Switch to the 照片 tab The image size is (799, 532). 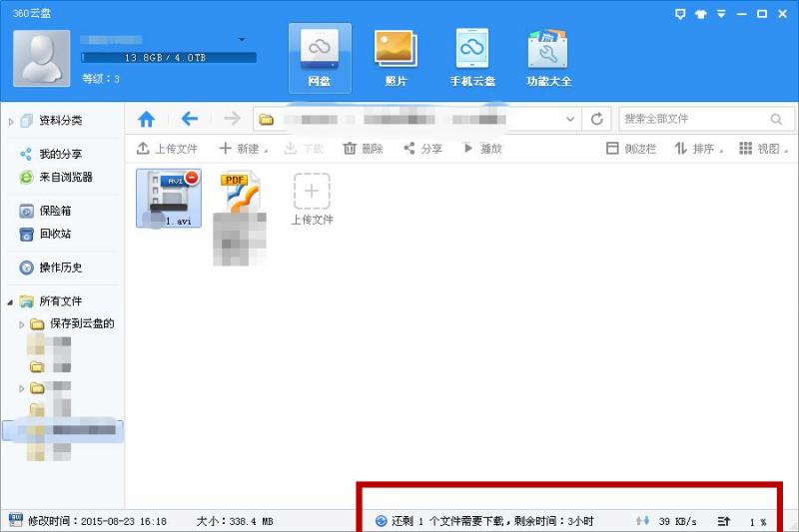coord(396,58)
